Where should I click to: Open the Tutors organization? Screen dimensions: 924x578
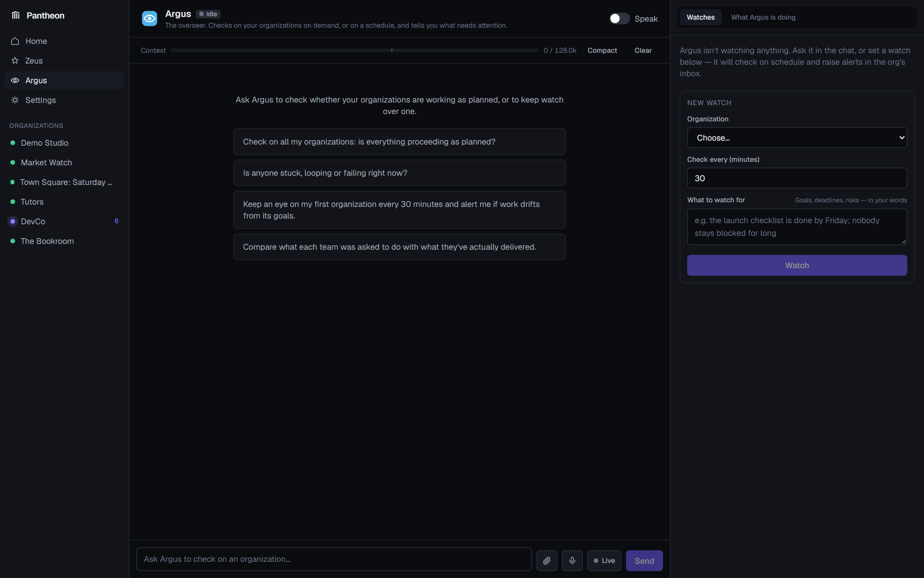click(64, 202)
